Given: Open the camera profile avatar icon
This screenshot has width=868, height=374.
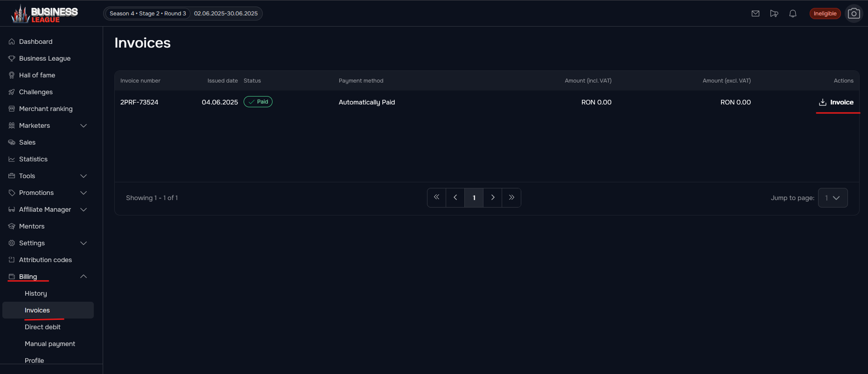Looking at the screenshot, I should (854, 14).
